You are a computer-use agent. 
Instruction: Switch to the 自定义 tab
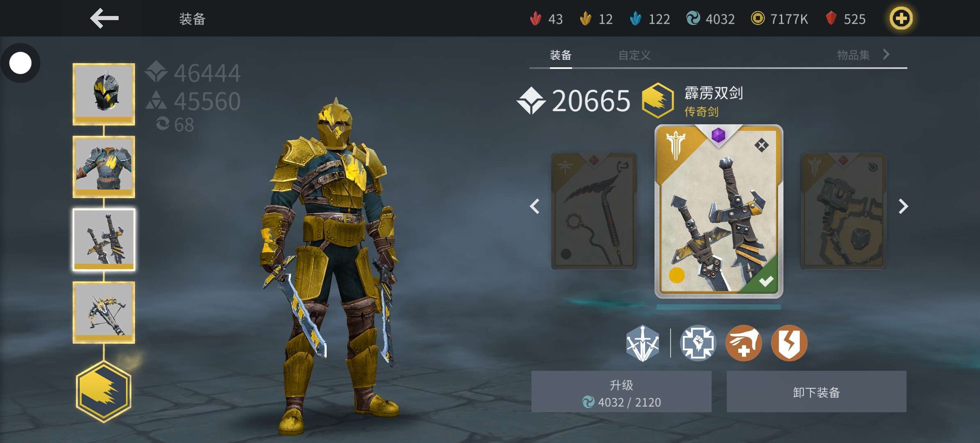634,55
